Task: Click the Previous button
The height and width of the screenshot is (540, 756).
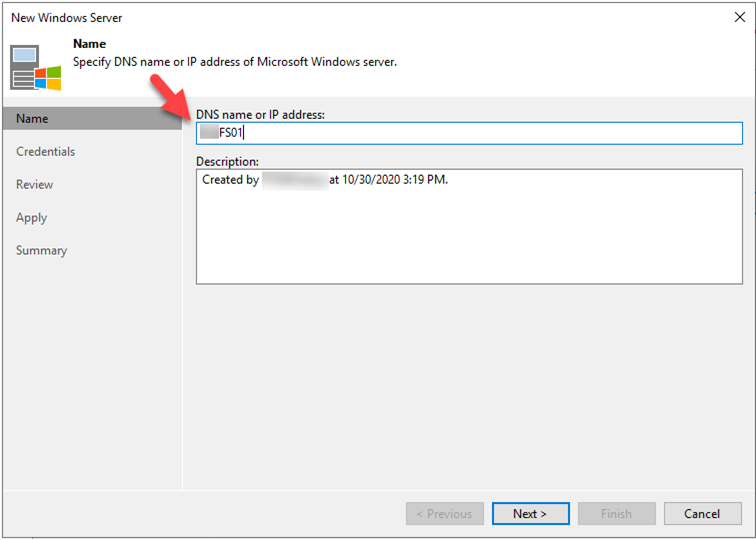Action: tap(445, 513)
